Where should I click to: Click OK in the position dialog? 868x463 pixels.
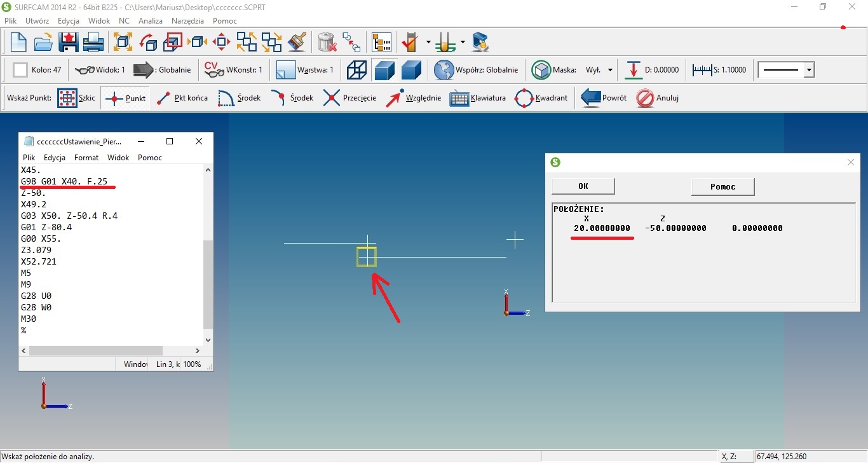(x=583, y=186)
